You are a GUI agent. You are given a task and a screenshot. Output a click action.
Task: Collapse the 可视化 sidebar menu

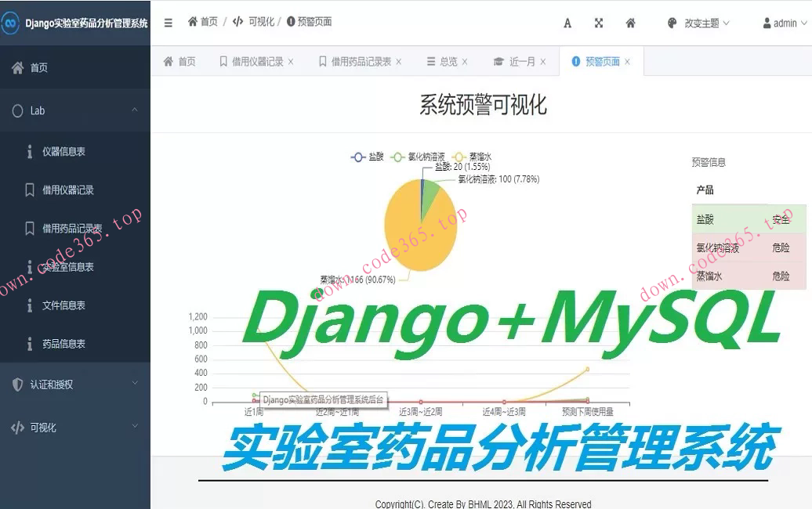[x=43, y=428]
